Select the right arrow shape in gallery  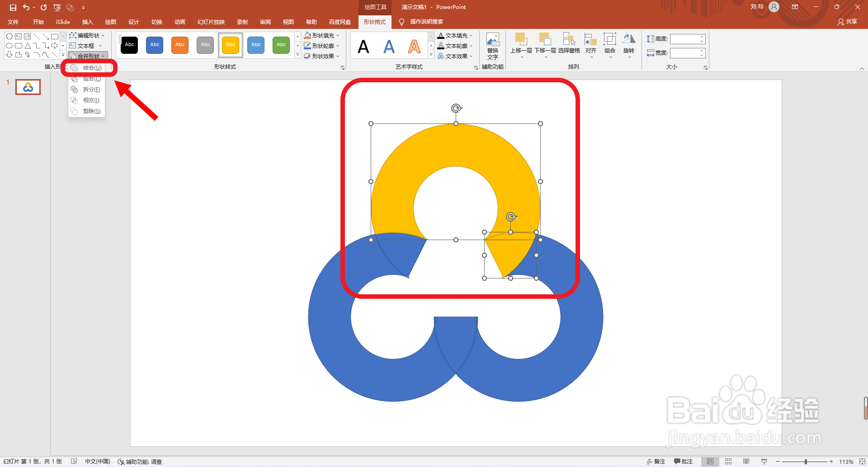coord(54,46)
